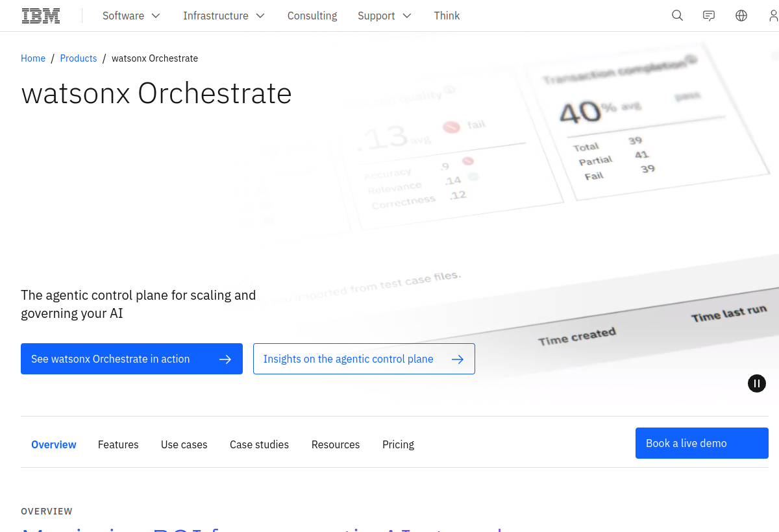Image resolution: width=779 pixels, height=532 pixels.
Task: Open the chat bubble icon
Action: click(709, 16)
